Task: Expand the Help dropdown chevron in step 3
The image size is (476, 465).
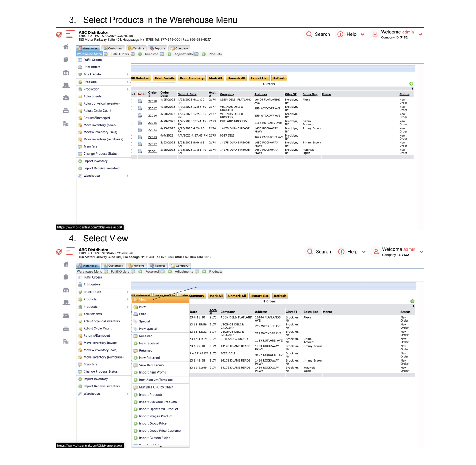Action: click(363, 35)
